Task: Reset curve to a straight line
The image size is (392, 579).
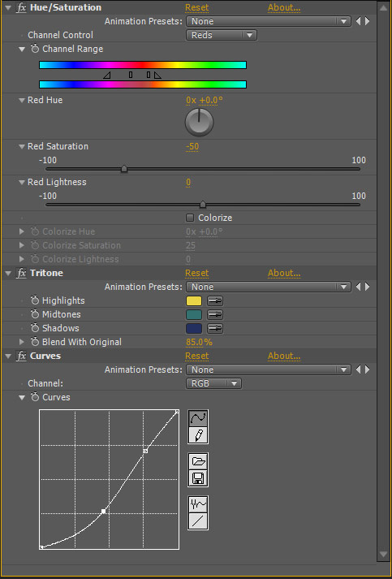Action: pyautogui.click(x=198, y=521)
